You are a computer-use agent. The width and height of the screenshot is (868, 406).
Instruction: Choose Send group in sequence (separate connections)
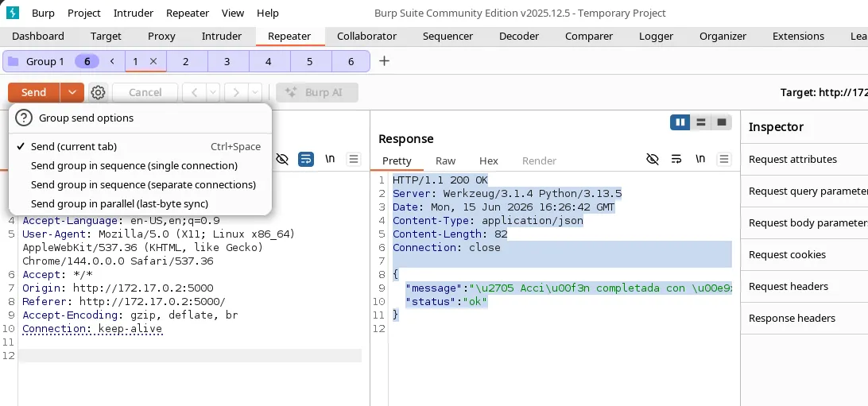[x=140, y=185]
